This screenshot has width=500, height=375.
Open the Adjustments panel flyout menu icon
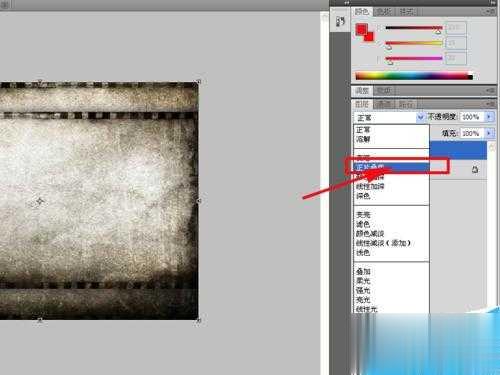(x=490, y=90)
